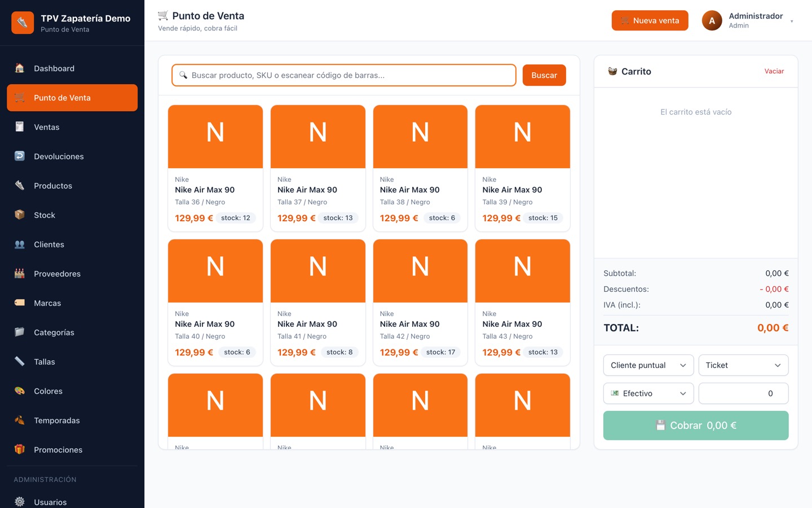
Task: Open Proveedores from the sidebar
Action: coord(72,274)
